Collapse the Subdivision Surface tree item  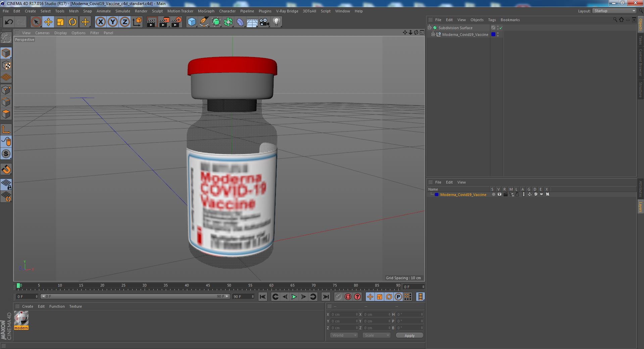tap(429, 28)
